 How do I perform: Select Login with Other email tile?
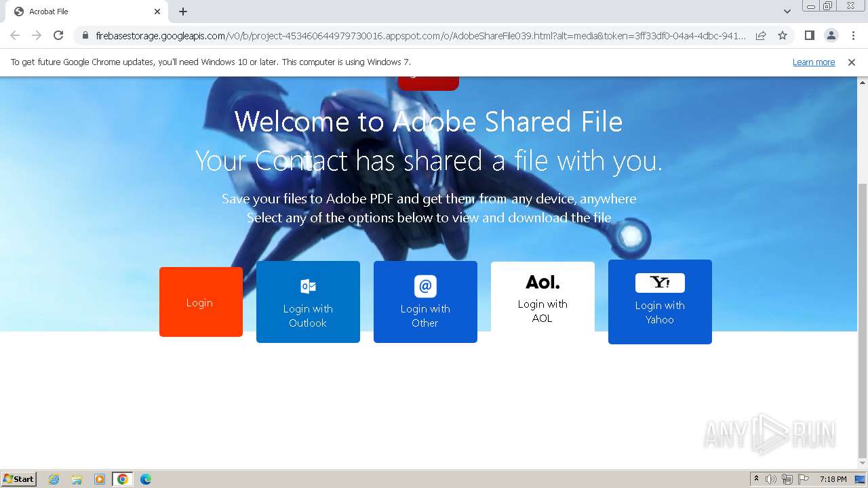425,302
